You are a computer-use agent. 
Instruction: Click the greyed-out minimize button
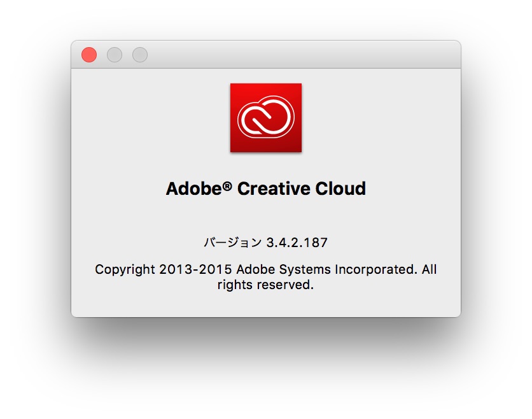(x=115, y=55)
